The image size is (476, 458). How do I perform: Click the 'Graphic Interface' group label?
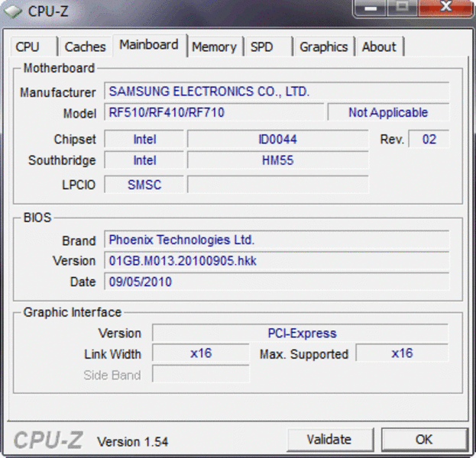point(73,312)
